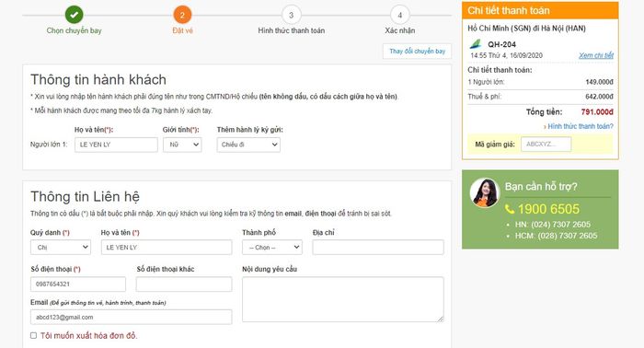This screenshot has width=644, height=348.
Task: Open the 'Giới tính' dropdown showing Nữ
Action: (182, 145)
